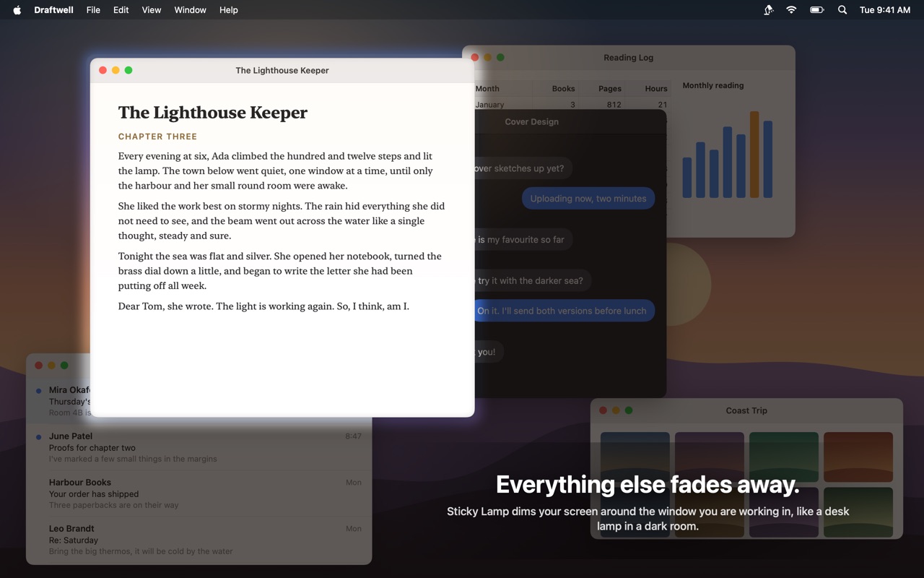The width and height of the screenshot is (924, 578).
Task: Click the menu bar clock showing Tue 9:41 AM
Action: coord(885,10)
